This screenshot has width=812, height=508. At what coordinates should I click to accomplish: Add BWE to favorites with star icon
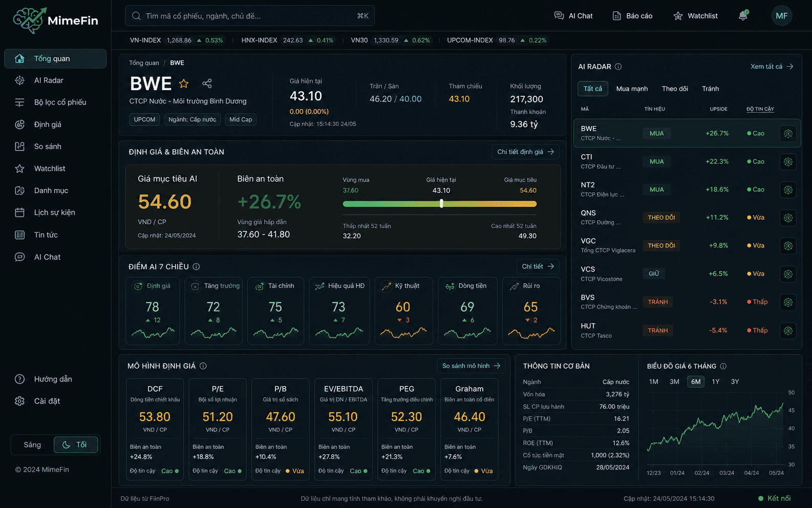(184, 83)
